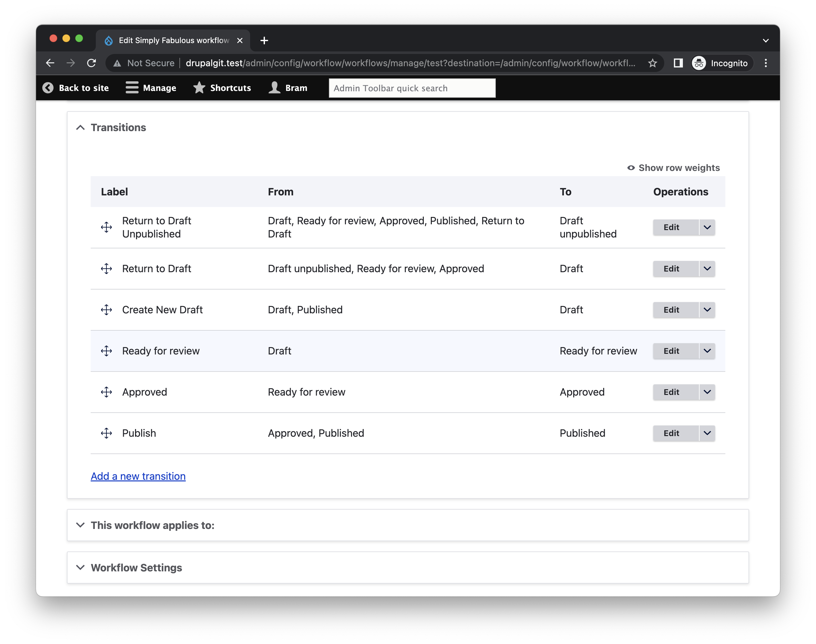Open the Manage menu hamburger icon
816x644 pixels.
point(132,88)
